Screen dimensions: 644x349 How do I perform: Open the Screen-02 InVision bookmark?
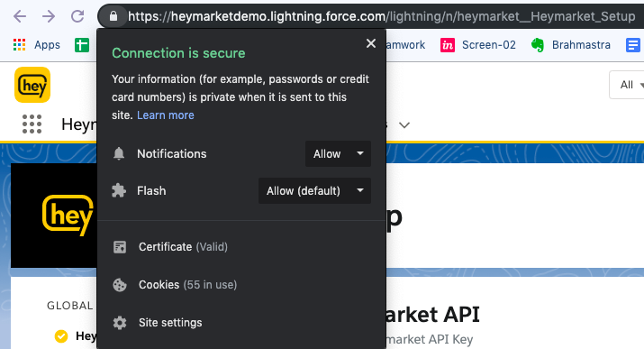[x=478, y=45]
